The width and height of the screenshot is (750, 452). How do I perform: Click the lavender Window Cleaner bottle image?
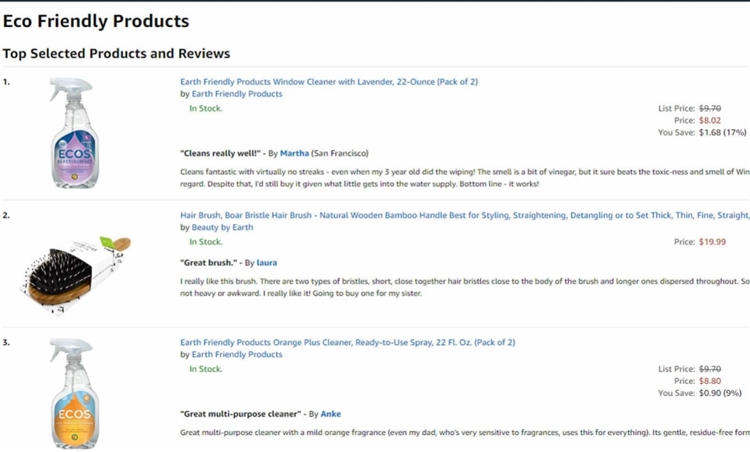click(74, 134)
